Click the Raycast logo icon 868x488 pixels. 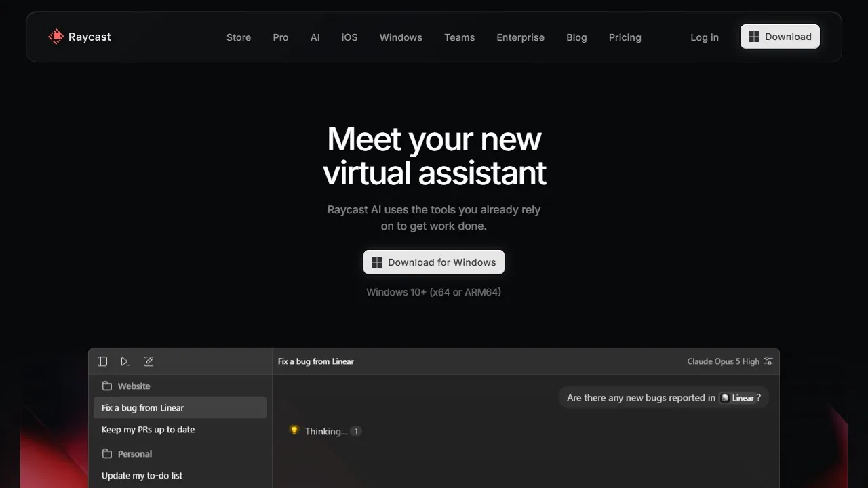click(x=56, y=37)
